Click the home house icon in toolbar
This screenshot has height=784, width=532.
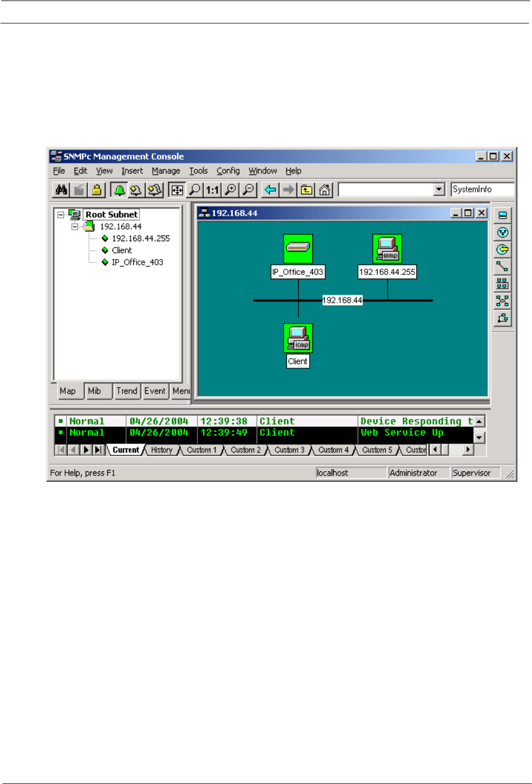[x=324, y=190]
